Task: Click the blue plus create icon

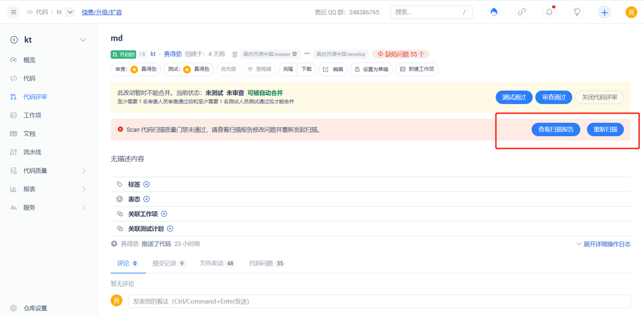Action: point(604,13)
